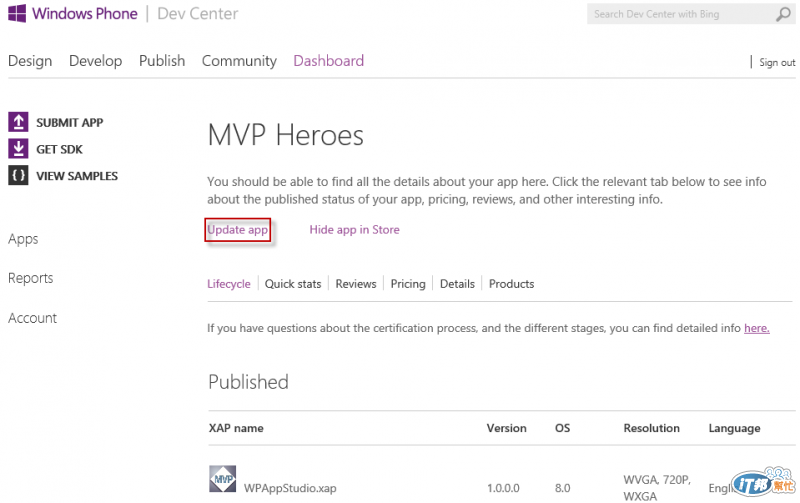Click the Sign out link
This screenshot has width=800, height=503.
[x=777, y=62]
